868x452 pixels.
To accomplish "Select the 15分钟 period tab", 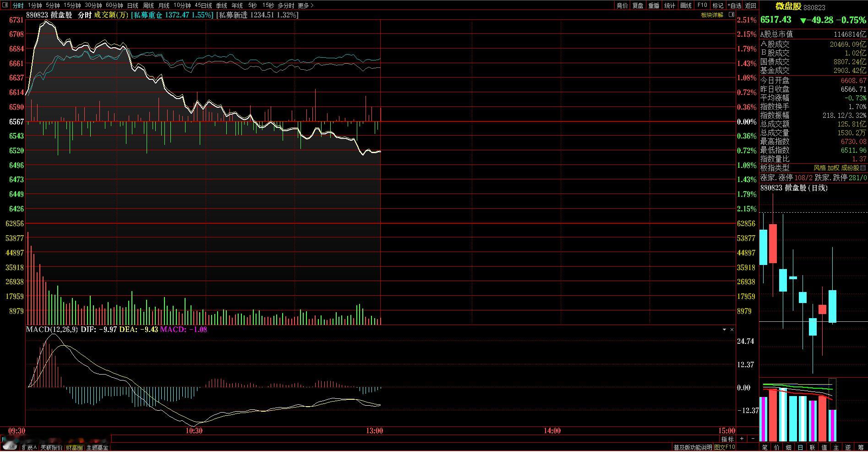I will click(72, 6).
